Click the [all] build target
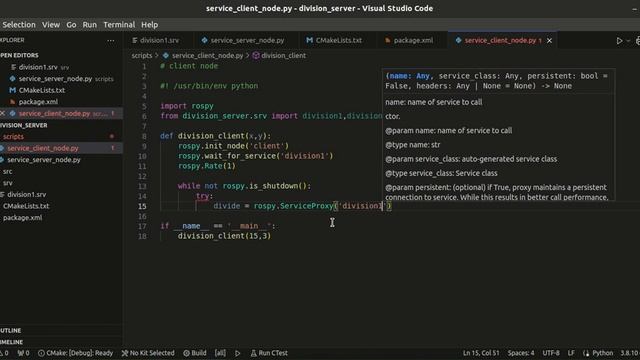The width and height of the screenshot is (640, 360). tap(220, 353)
